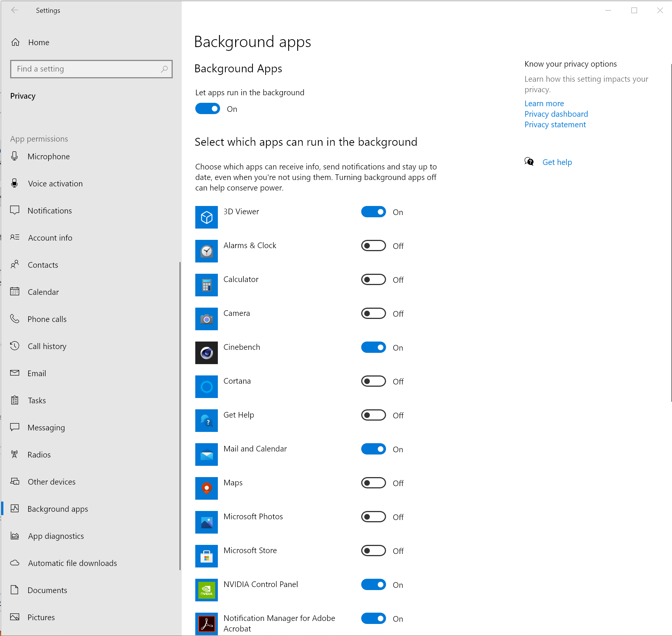Click the Privacy section heading

coord(23,96)
